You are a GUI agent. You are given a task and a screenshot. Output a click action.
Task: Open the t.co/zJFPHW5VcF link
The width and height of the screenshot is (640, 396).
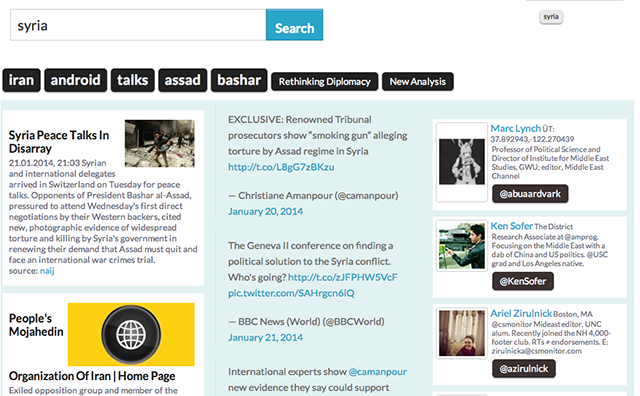point(343,277)
